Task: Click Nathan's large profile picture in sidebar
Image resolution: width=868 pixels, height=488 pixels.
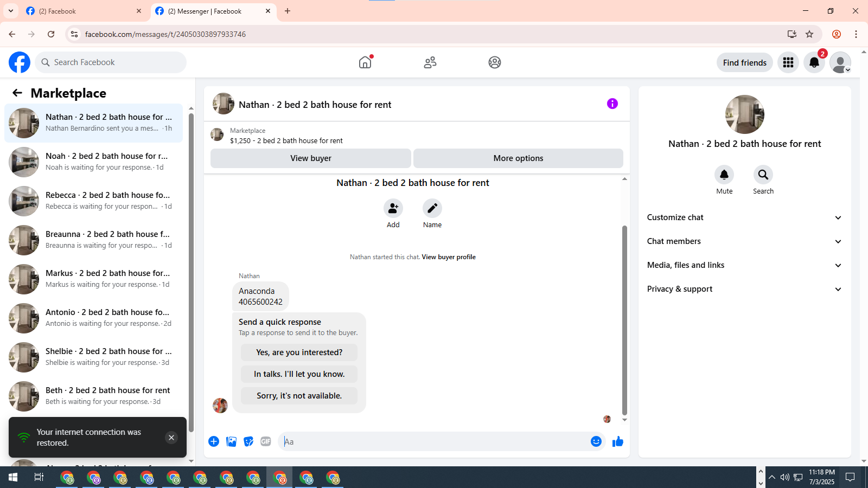Action: pyautogui.click(x=744, y=114)
